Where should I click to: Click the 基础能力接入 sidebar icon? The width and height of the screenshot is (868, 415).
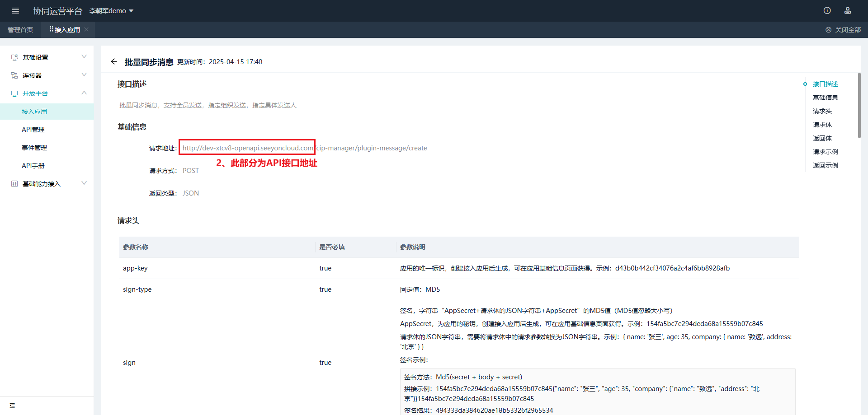pos(14,184)
